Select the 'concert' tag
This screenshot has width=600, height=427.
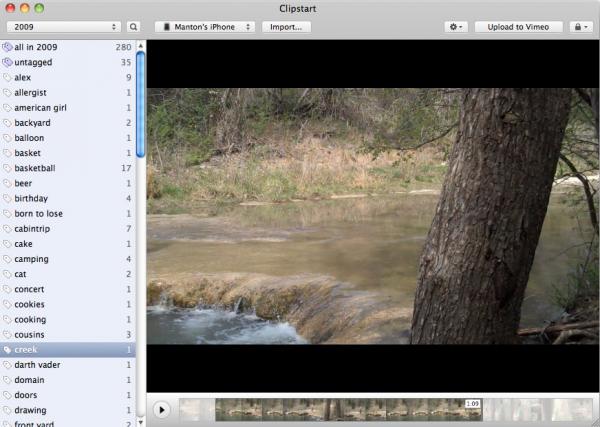pos(68,289)
